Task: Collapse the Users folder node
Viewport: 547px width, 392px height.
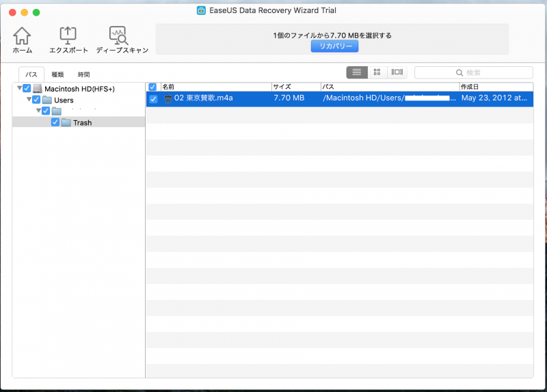Action: [29, 99]
